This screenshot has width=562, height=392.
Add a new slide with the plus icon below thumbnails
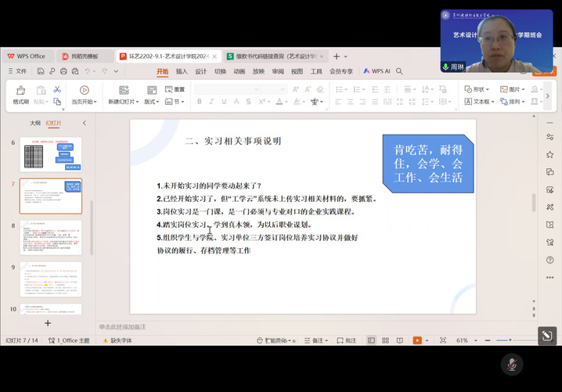pos(48,323)
